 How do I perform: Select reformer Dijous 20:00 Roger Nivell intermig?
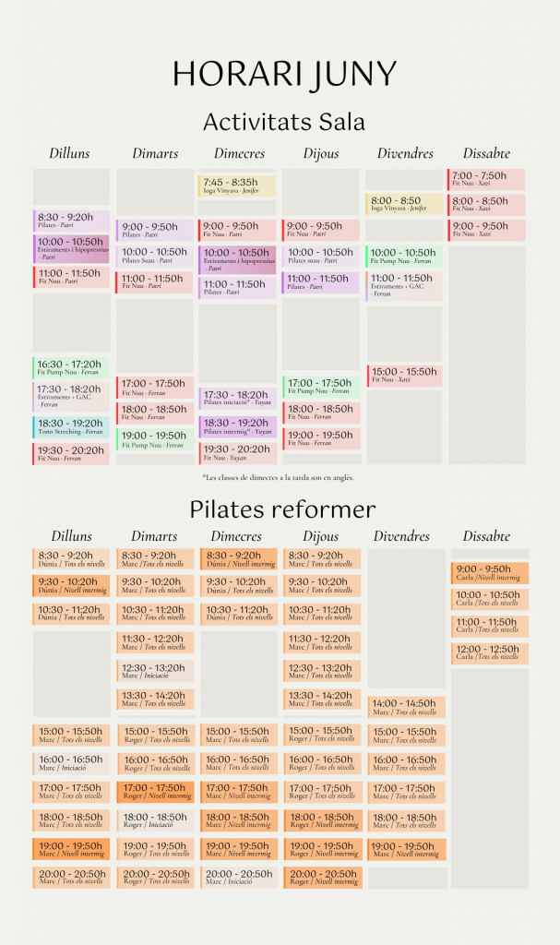[322, 878]
